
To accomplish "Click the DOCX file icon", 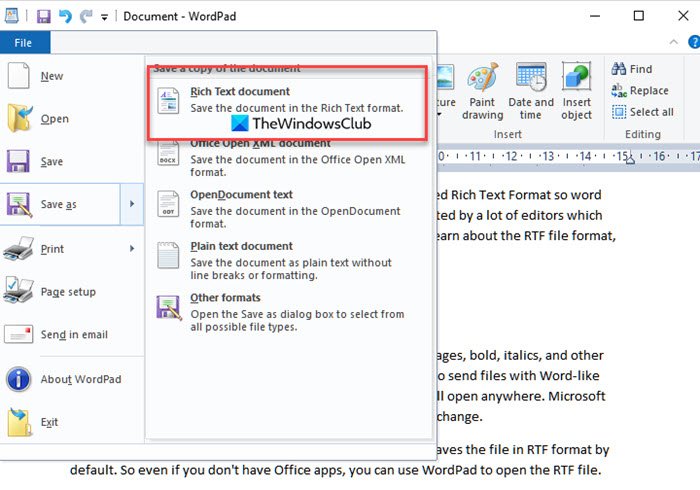I will 168,154.
